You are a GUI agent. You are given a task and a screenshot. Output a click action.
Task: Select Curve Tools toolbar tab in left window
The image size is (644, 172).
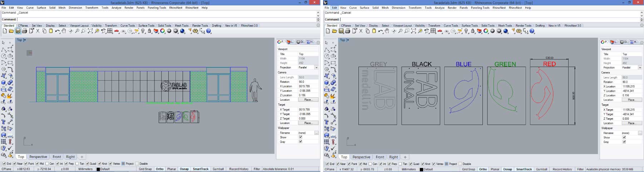pos(128,25)
